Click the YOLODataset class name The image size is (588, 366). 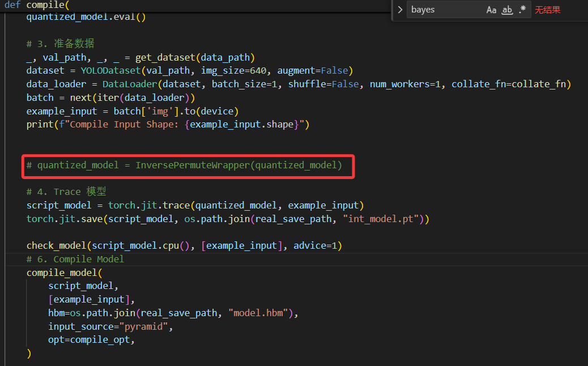(110, 71)
